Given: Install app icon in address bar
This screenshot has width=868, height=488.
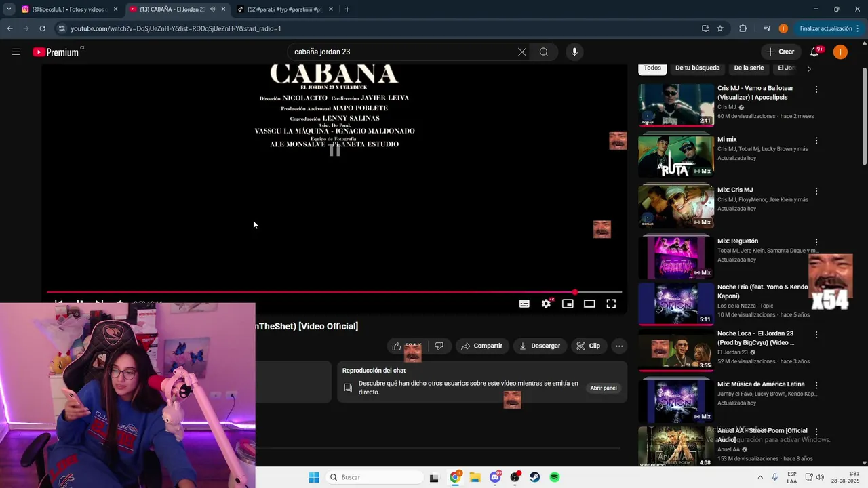Looking at the screenshot, I should pos(705,28).
